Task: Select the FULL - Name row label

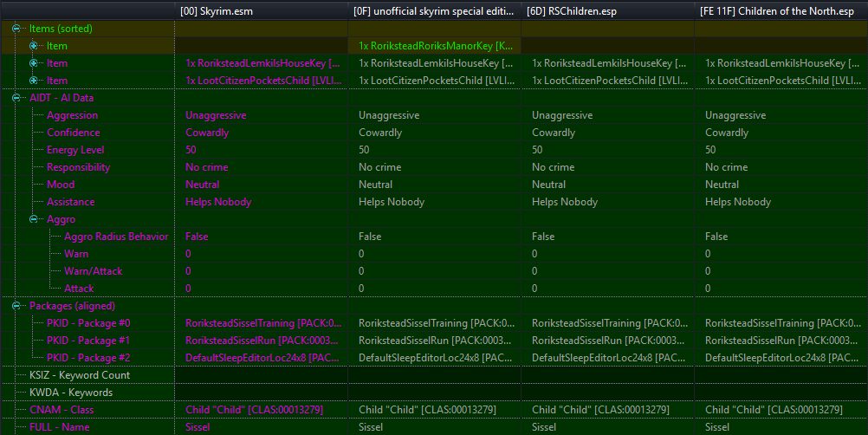Action: (x=59, y=427)
